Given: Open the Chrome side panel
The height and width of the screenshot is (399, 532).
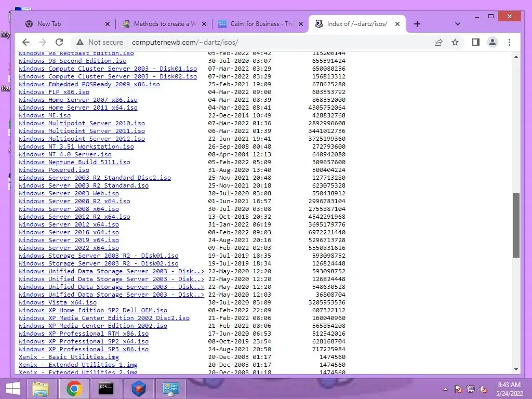Looking at the screenshot, I should 476,42.
